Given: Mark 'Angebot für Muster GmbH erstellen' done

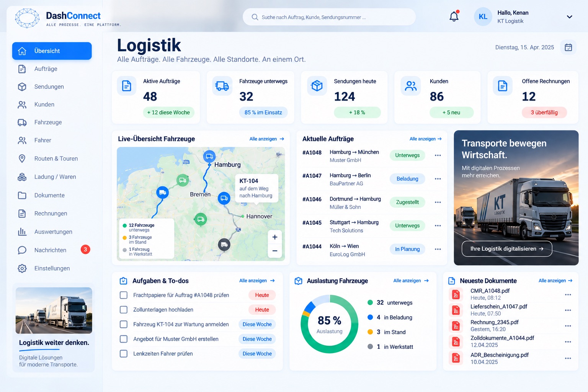Looking at the screenshot, I should tap(124, 339).
